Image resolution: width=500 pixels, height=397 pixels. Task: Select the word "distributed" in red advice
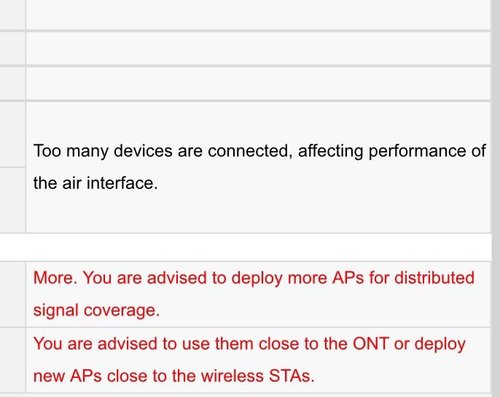pos(434,277)
